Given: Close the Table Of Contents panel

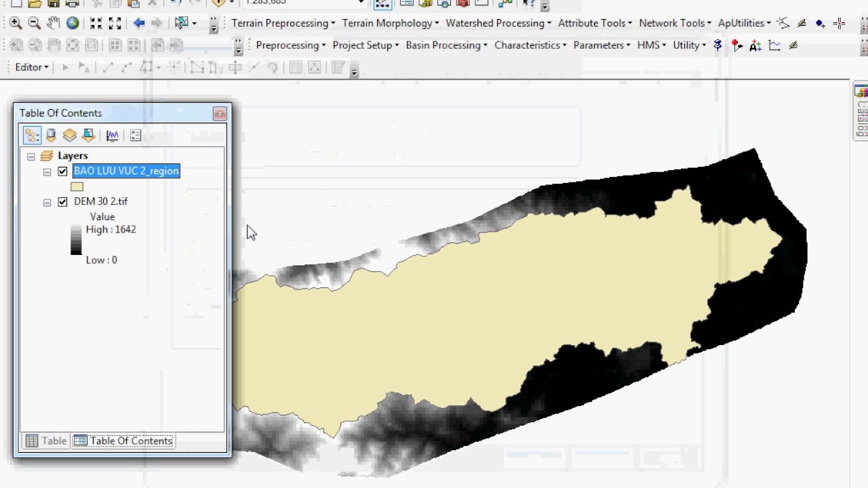Looking at the screenshot, I should pos(219,114).
